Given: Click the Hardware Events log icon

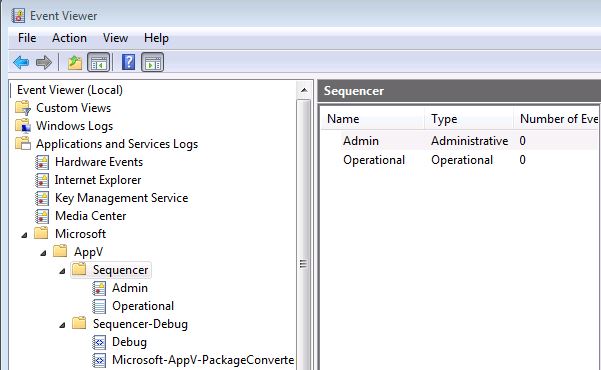Looking at the screenshot, I should 42,162.
